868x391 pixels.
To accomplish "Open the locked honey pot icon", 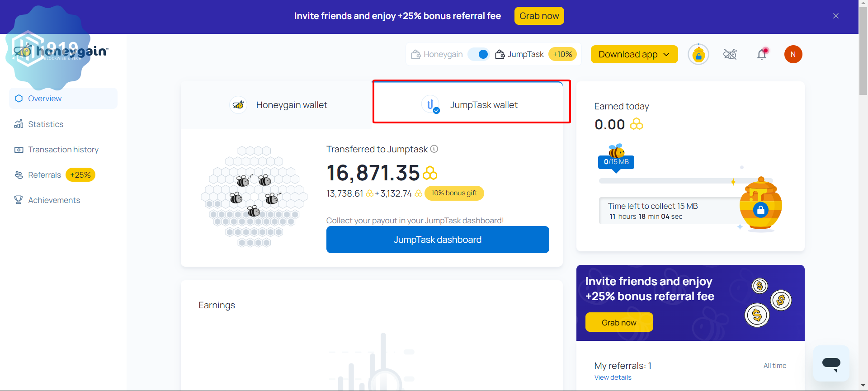I will (x=698, y=55).
